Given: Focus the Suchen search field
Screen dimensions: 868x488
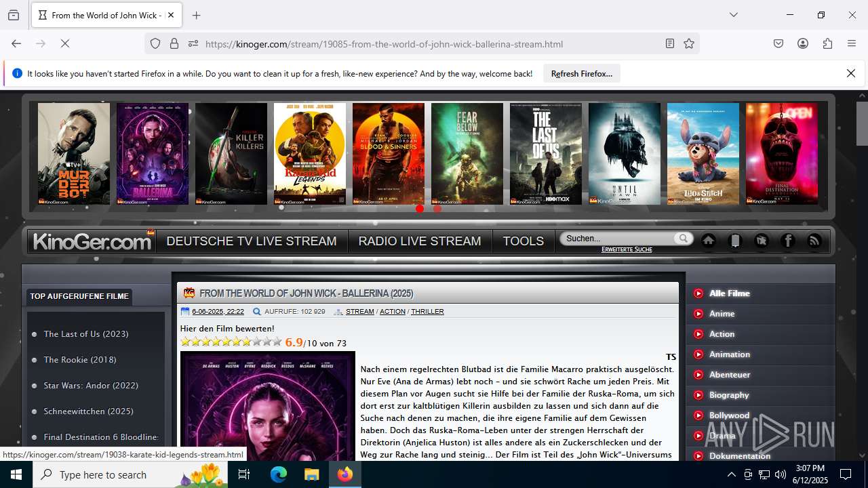Looking at the screenshot, I should click(618, 239).
